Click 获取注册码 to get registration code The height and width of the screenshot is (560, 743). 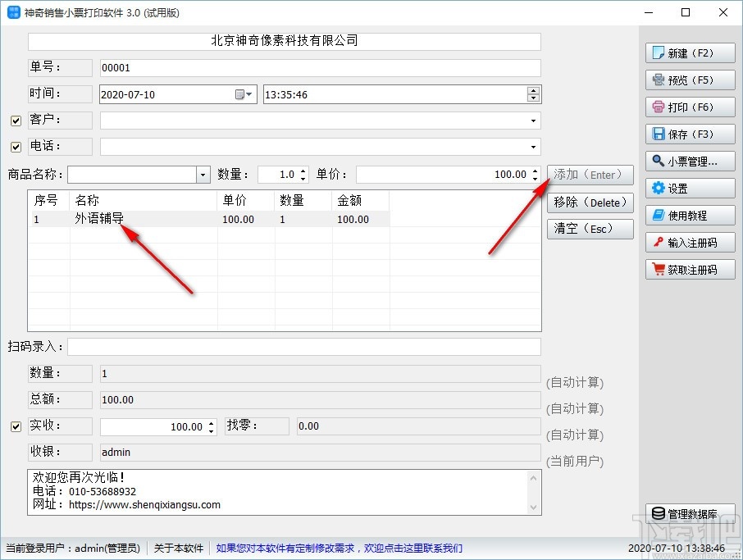[690, 270]
